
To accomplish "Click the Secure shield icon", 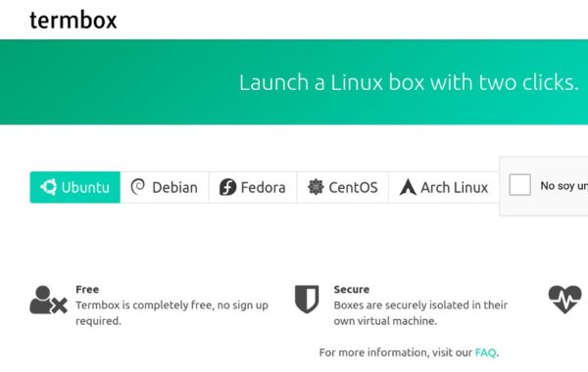I will tap(307, 299).
